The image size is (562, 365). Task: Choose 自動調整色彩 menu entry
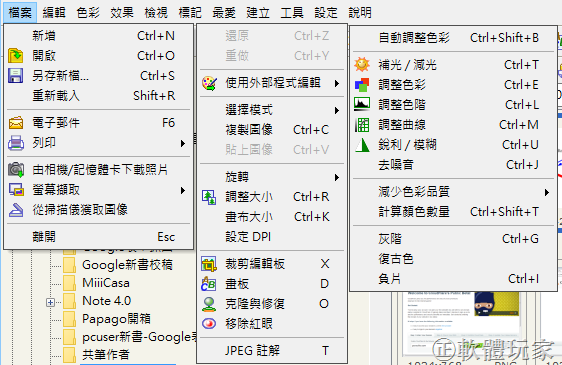click(453, 38)
